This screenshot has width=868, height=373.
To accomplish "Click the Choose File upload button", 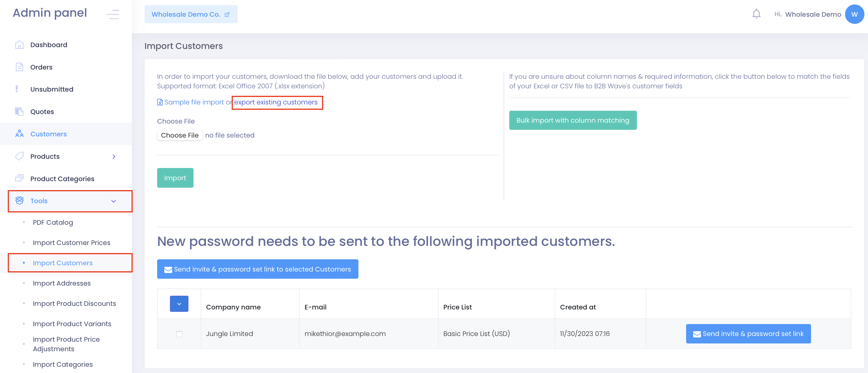I will (180, 135).
